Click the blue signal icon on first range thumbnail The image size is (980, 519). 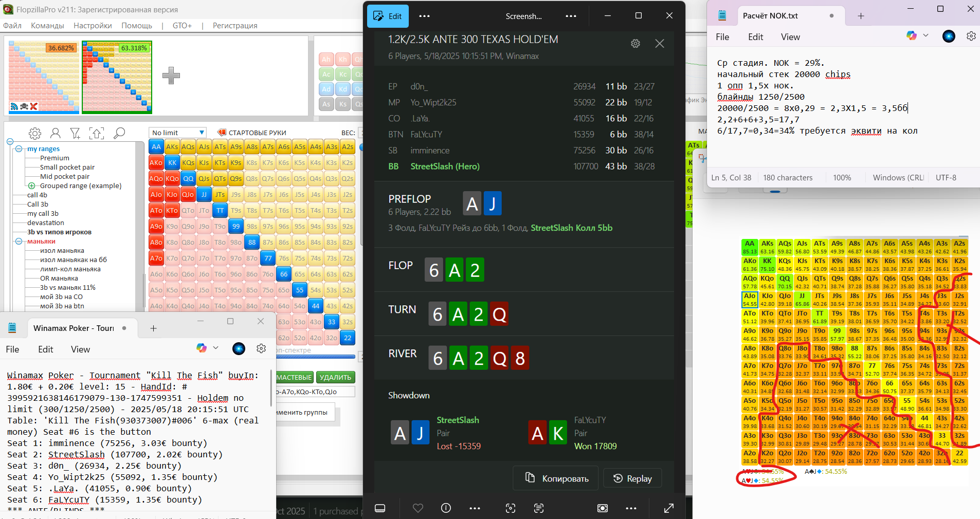tap(14, 106)
